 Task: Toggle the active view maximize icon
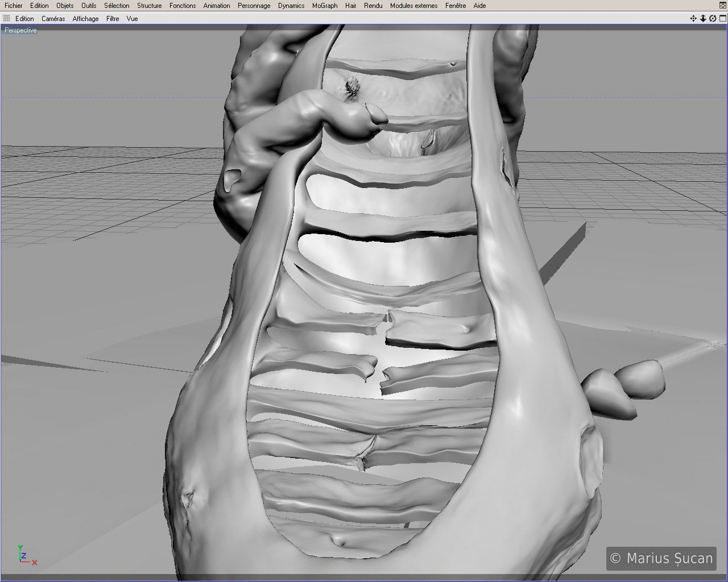pyautogui.click(x=722, y=19)
